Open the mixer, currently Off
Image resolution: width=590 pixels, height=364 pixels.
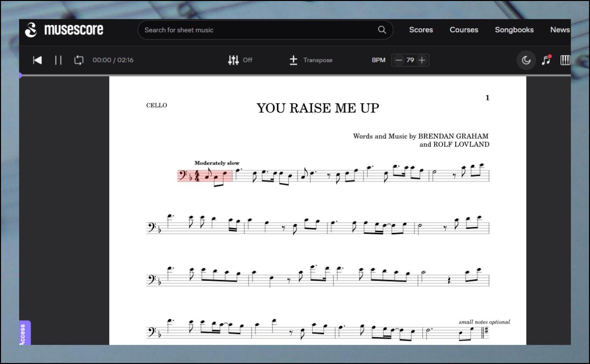pos(240,60)
